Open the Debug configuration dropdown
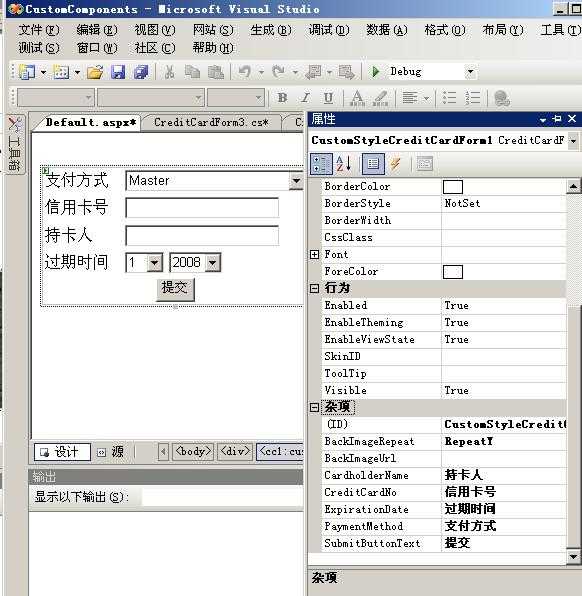 pos(470,71)
